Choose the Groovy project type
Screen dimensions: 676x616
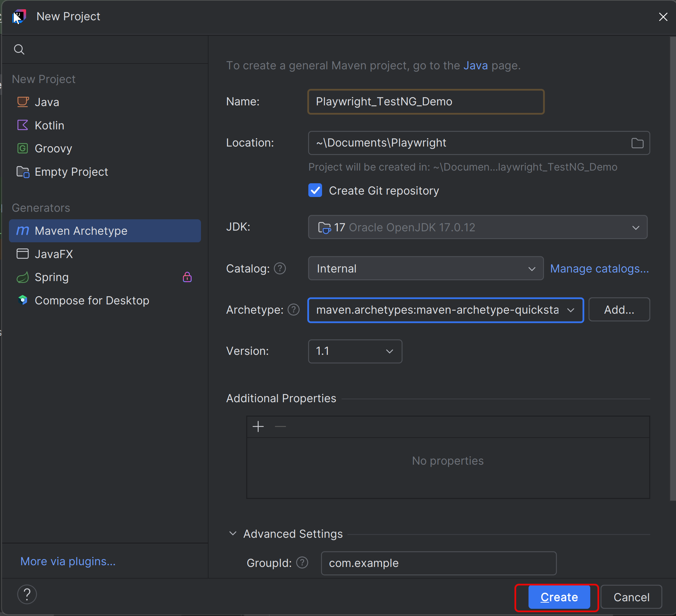click(53, 149)
